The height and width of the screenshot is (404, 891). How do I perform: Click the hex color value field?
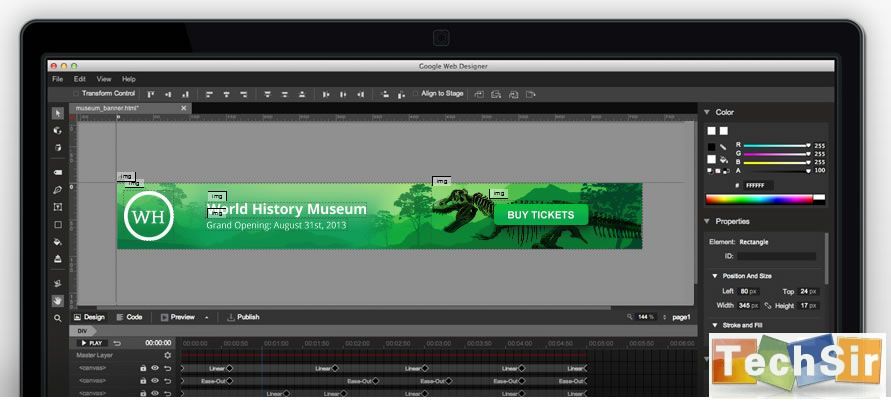tap(776, 185)
